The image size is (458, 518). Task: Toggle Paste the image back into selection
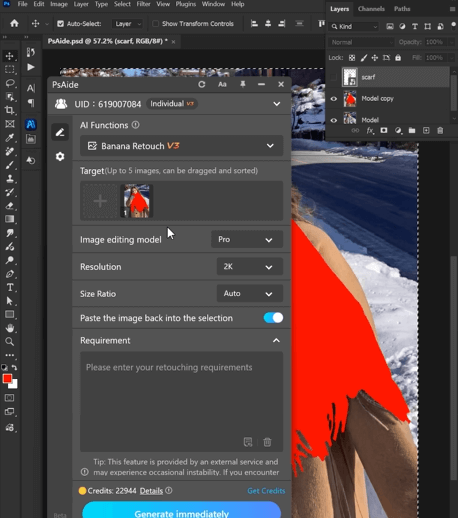point(273,318)
